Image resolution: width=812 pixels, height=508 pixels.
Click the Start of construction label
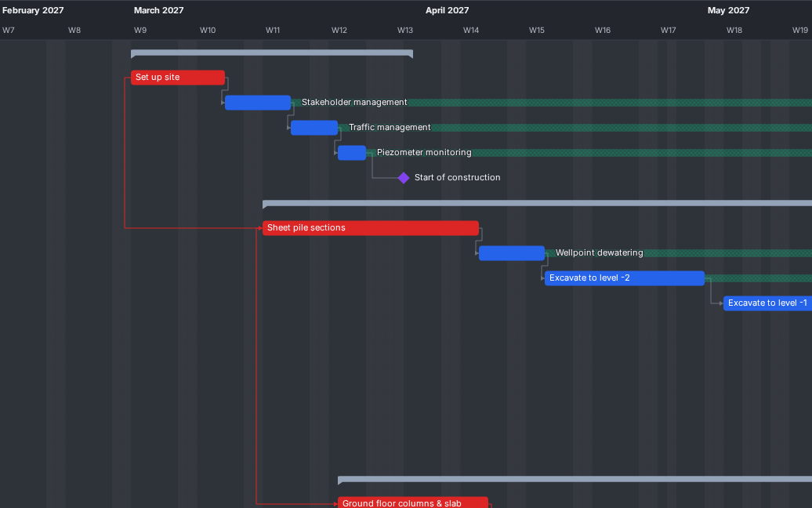[457, 177]
